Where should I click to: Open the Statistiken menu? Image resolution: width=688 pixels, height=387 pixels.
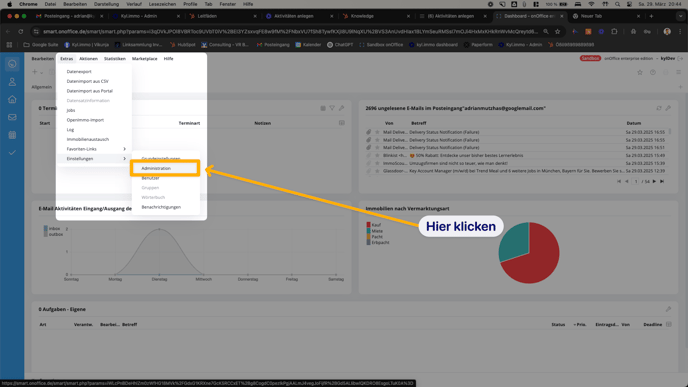pyautogui.click(x=115, y=58)
